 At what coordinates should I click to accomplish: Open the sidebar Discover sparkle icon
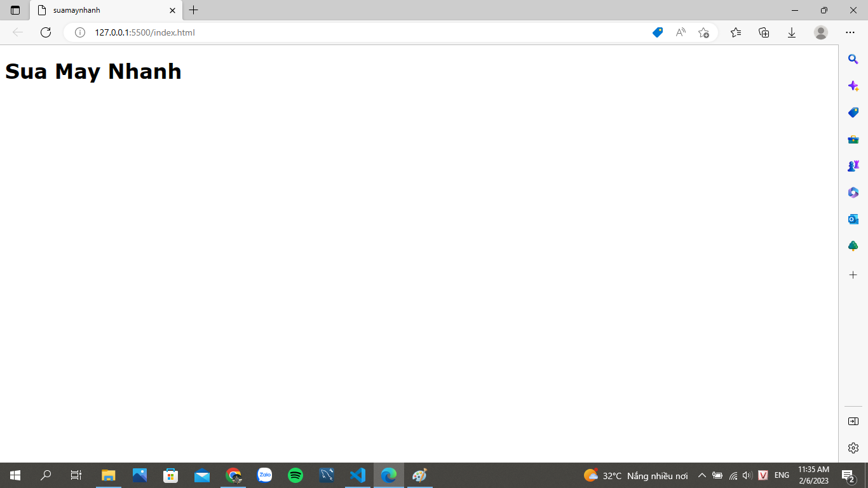(x=853, y=86)
